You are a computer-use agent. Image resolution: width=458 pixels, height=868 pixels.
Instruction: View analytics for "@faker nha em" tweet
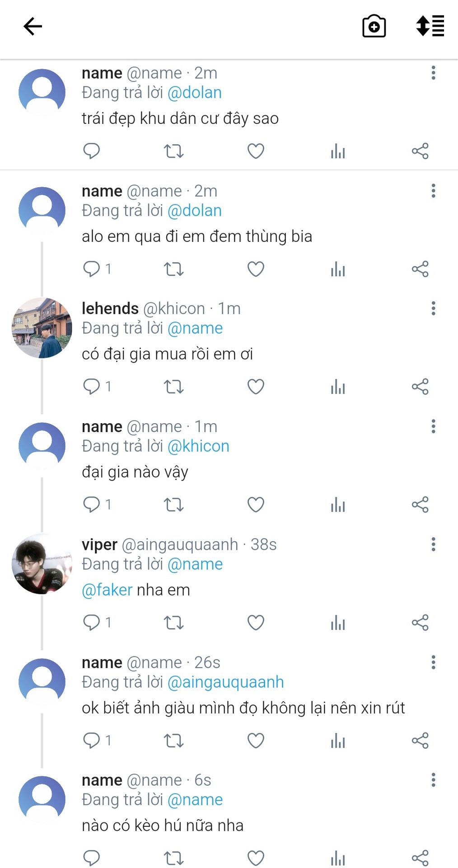(x=337, y=623)
